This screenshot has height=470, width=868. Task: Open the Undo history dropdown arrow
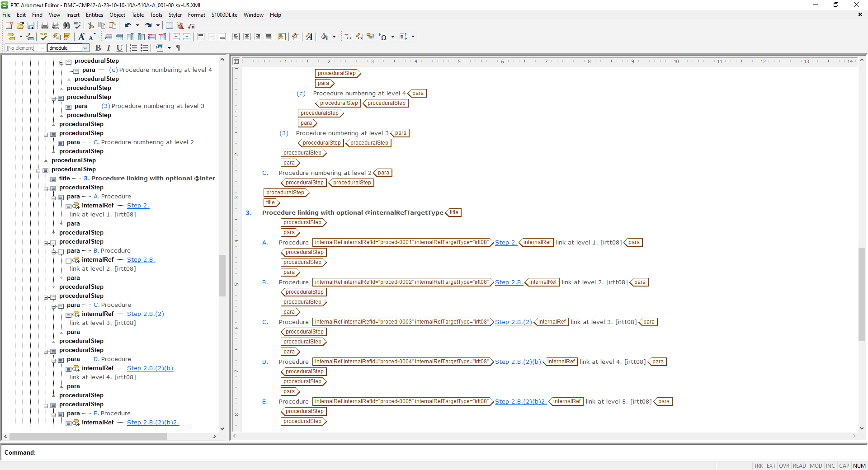[138, 26]
